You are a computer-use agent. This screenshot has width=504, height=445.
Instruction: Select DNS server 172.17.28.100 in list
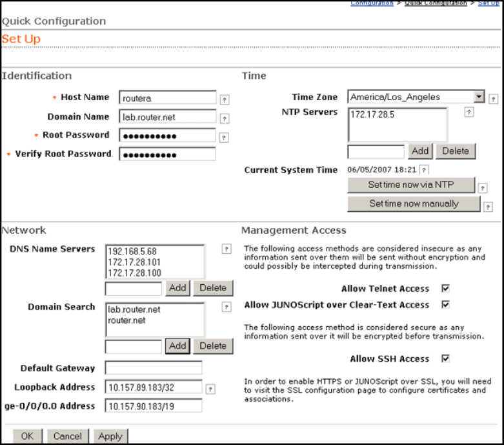(x=134, y=273)
